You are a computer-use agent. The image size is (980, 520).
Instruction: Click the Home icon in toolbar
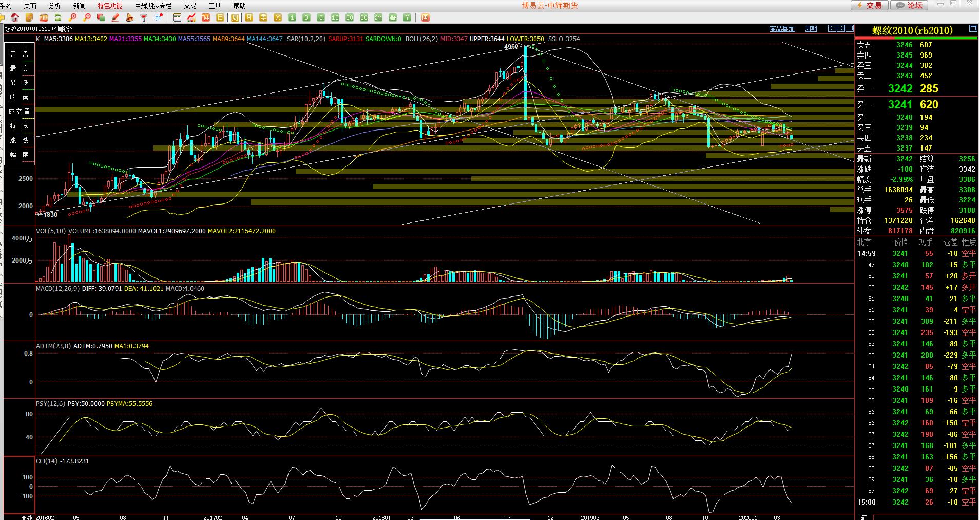15,17
